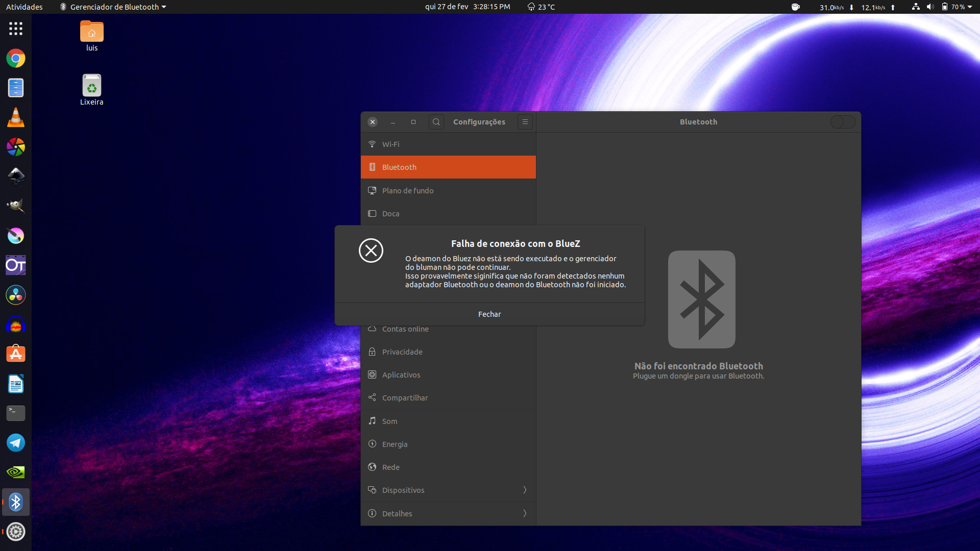The height and width of the screenshot is (551, 980).
Task: Open Settings gear icon in dock
Action: pyautogui.click(x=16, y=532)
